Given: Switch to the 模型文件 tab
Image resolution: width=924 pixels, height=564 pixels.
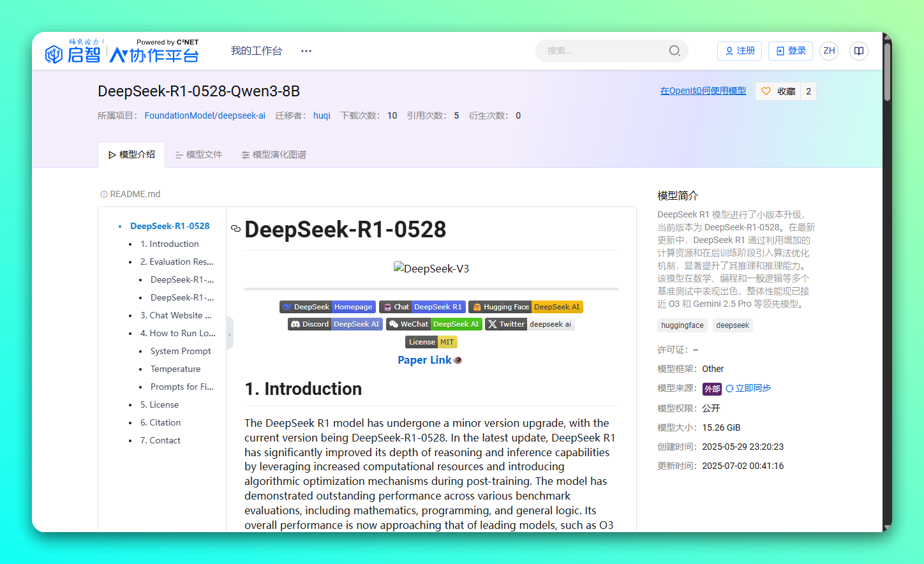Looking at the screenshot, I should click(x=198, y=154).
